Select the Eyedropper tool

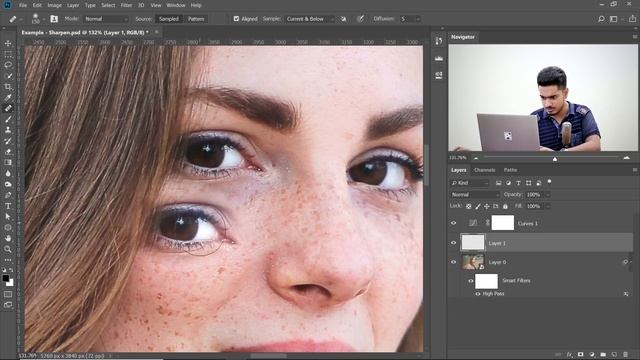tap(8, 98)
